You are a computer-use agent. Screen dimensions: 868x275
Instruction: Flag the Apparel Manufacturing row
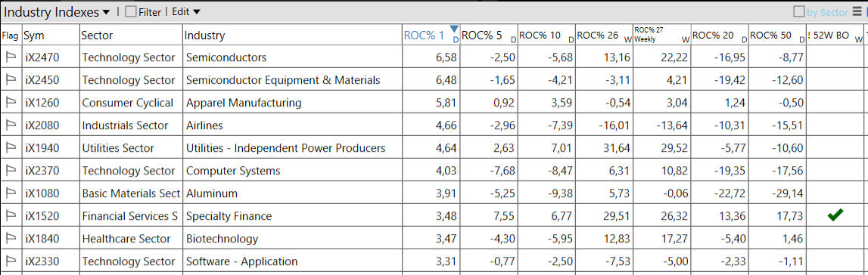click(11, 103)
